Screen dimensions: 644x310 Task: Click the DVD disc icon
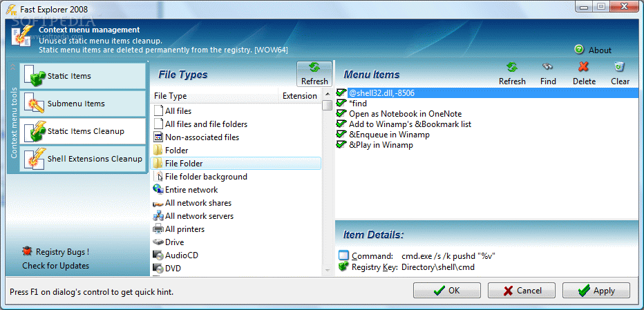(158, 268)
